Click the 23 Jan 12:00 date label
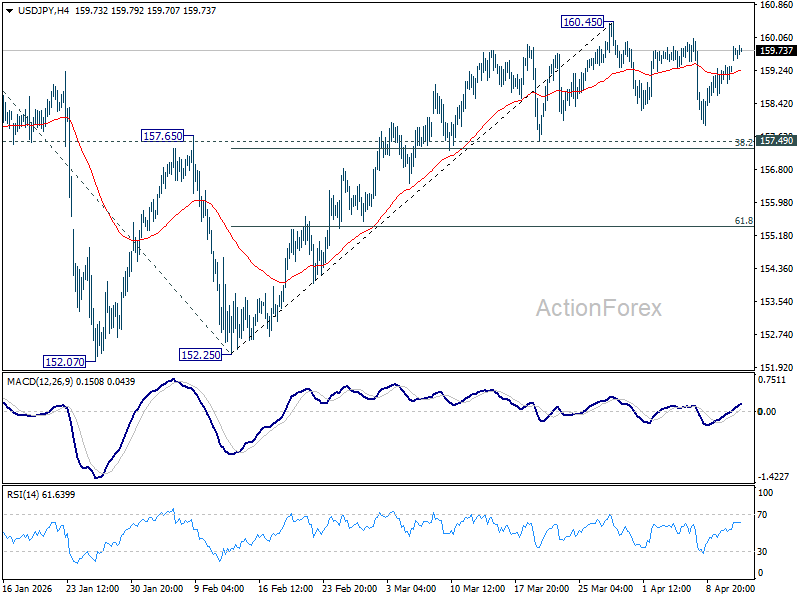Screen dimensions: 800x600 (x=92, y=589)
